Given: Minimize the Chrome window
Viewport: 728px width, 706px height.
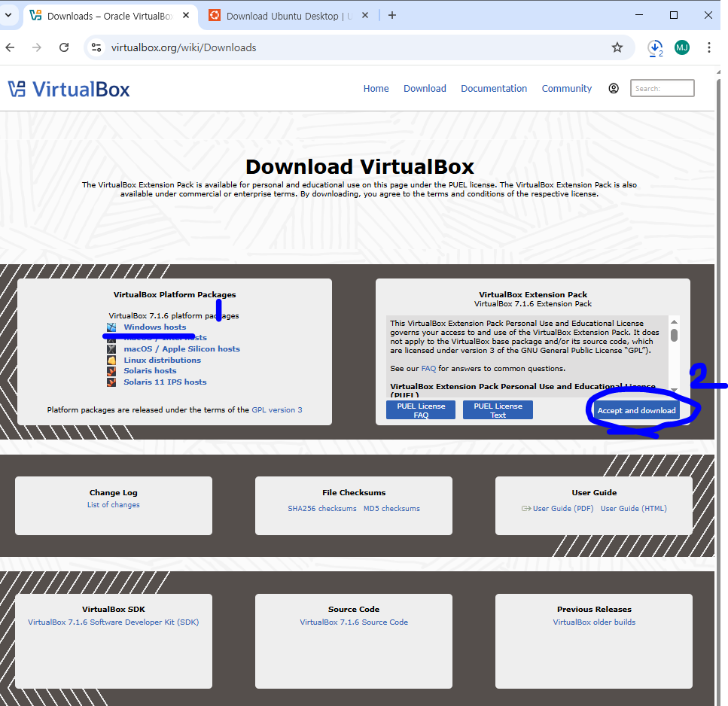Looking at the screenshot, I should click(639, 15).
